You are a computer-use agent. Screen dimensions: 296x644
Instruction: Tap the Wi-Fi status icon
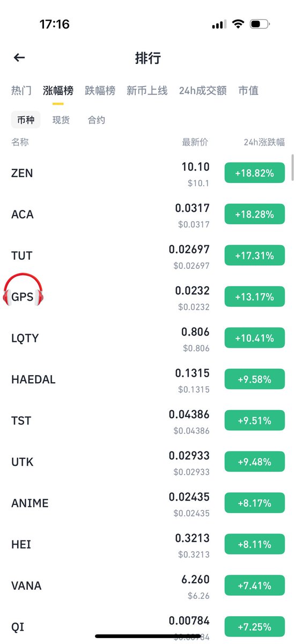coord(237,24)
